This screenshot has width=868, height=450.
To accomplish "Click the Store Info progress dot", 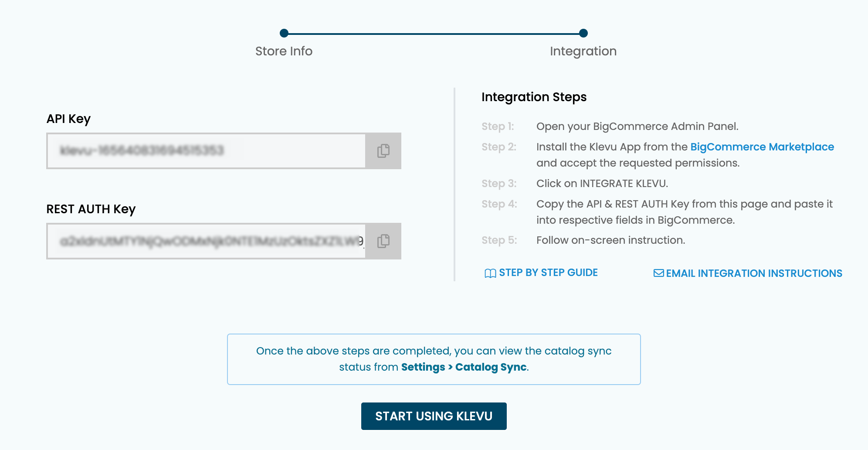I will click(284, 33).
